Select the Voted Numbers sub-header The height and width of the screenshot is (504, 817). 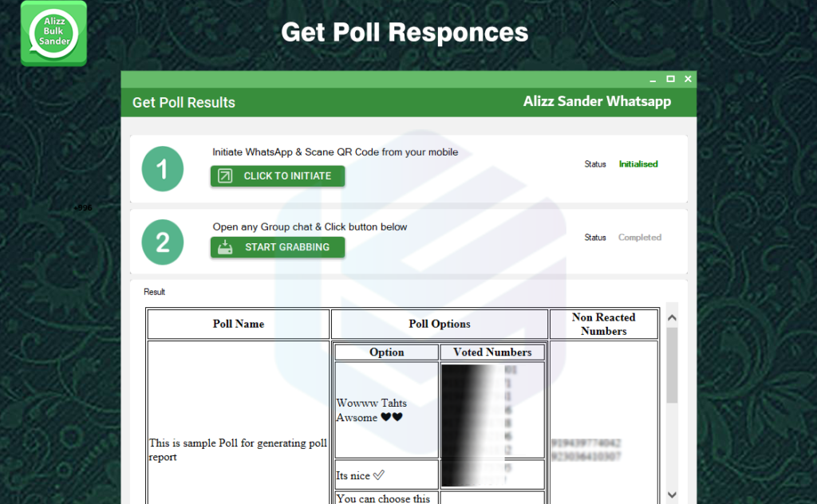click(x=492, y=352)
